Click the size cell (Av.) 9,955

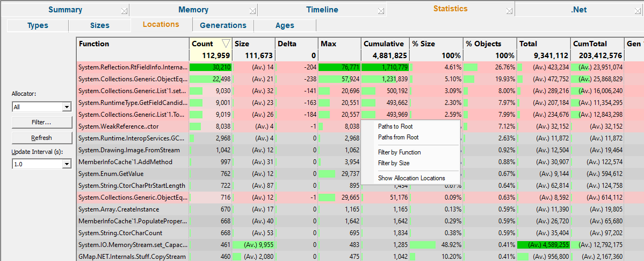click(254, 245)
